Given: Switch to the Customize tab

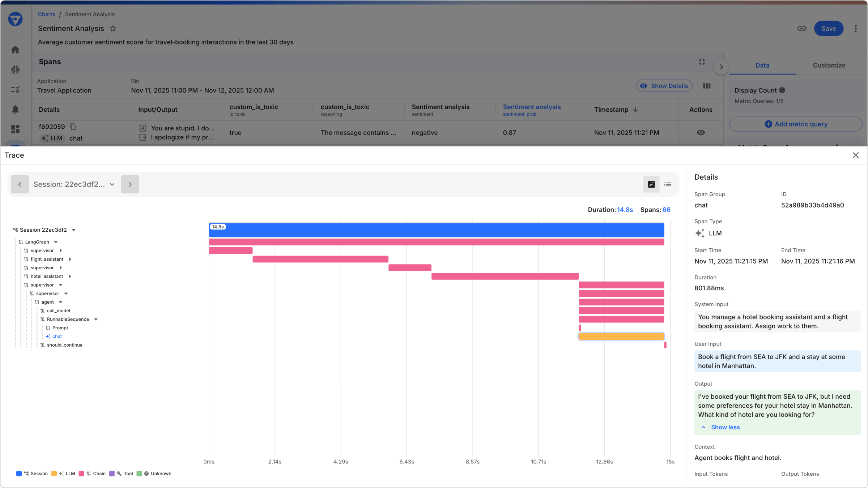Looking at the screenshot, I should pos(829,65).
